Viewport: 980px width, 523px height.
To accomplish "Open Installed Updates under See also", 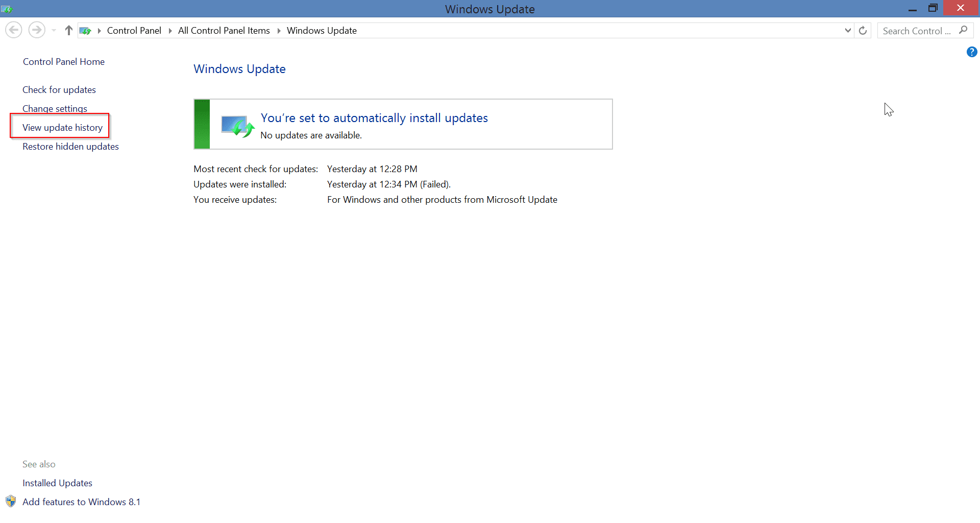I will click(57, 483).
